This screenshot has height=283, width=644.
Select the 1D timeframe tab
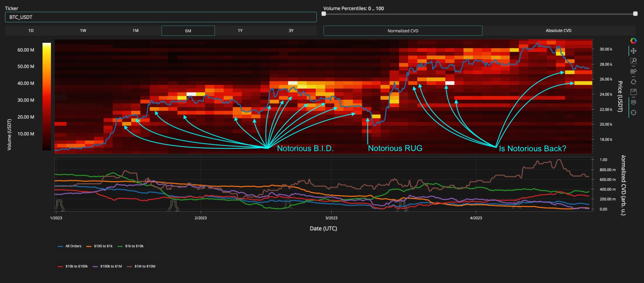pos(31,31)
